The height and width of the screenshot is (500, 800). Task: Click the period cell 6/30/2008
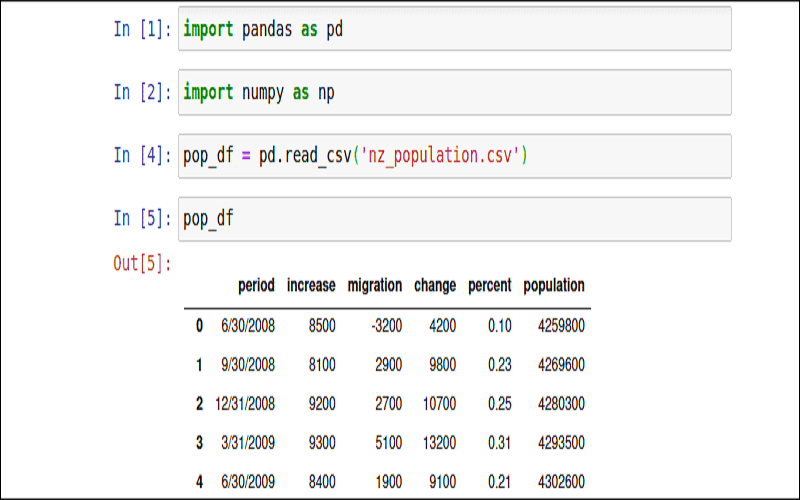point(248,326)
